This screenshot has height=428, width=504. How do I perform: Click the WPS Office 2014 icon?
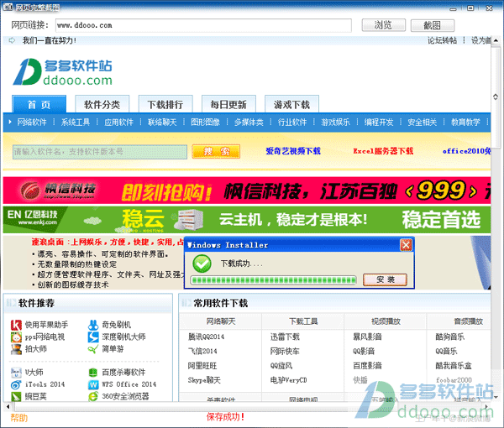(x=93, y=384)
